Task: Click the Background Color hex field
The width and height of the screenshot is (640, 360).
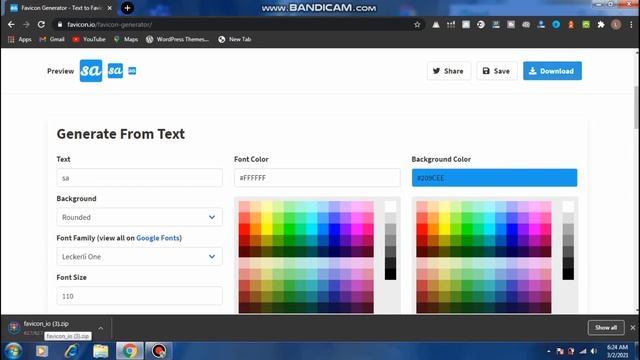Action: 494,178
